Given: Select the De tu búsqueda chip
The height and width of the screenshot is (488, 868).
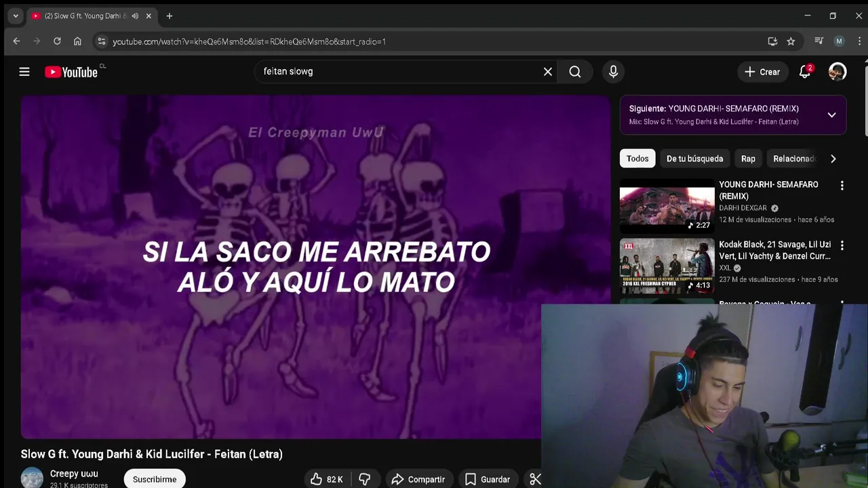Looking at the screenshot, I should [x=694, y=159].
